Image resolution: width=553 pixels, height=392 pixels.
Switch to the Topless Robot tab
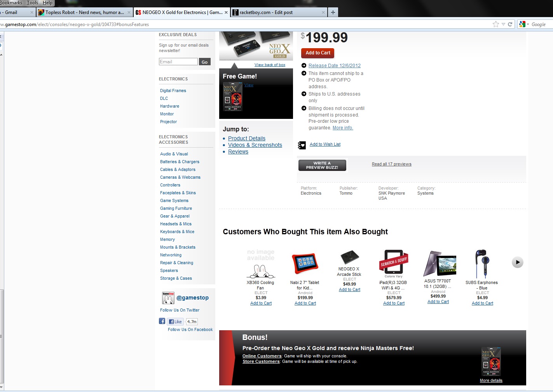84,12
